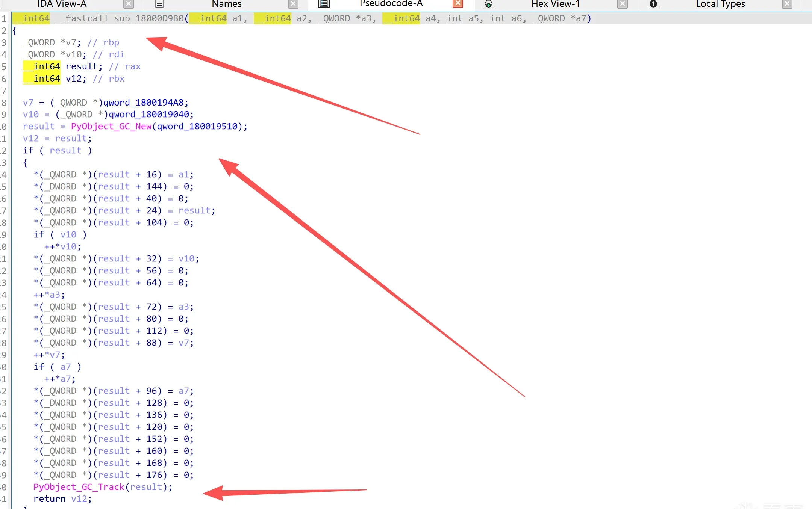Viewport: 812px width, 509px height.
Task: Click qword_180019510 argument
Action: coord(197,127)
